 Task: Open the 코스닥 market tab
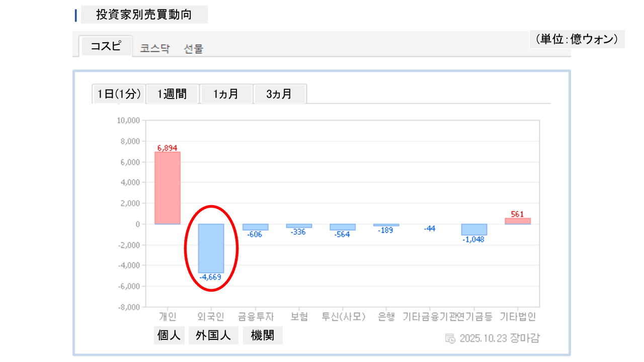(155, 49)
